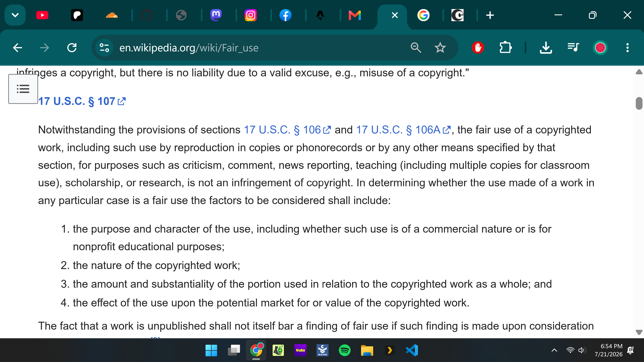Launch The Sims from the taskbar

coord(278,350)
